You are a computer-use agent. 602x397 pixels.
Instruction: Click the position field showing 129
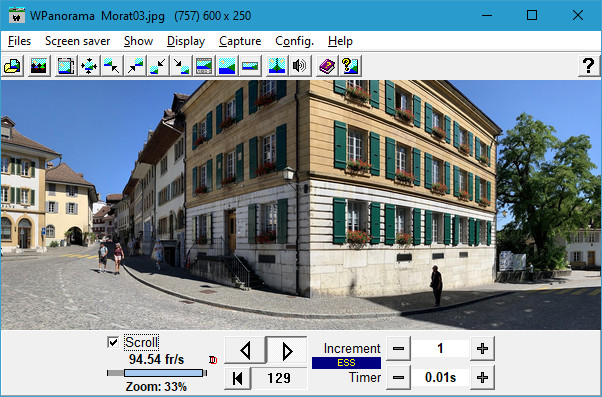tap(279, 378)
